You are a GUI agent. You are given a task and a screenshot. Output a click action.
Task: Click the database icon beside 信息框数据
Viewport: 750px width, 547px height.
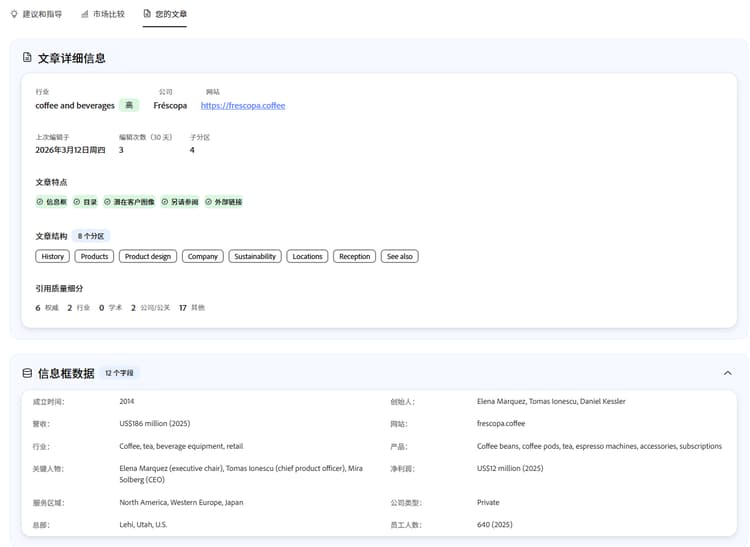pyautogui.click(x=27, y=373)
